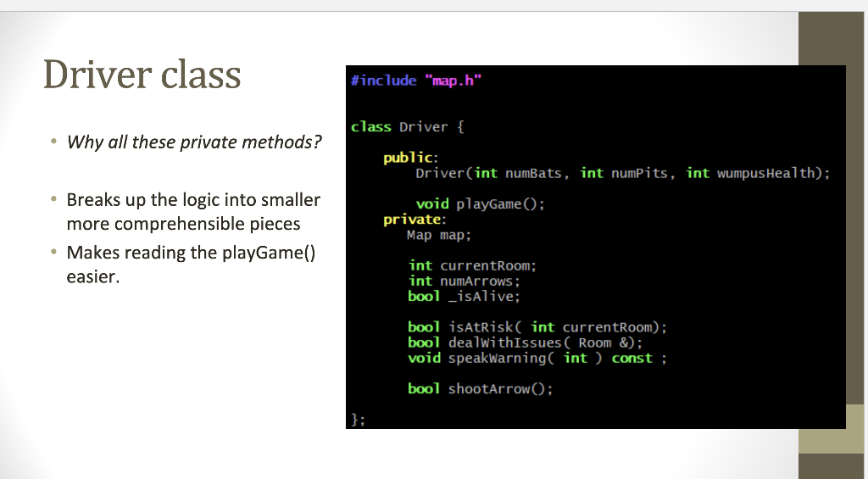Click the 'Map map;' code line
This screenshot has height=479, width=868.
pyautogui.click(x=439, y=235)
